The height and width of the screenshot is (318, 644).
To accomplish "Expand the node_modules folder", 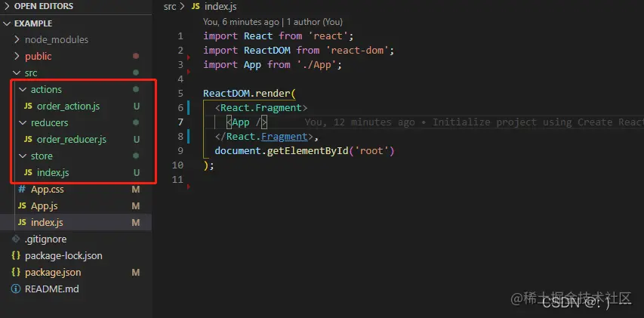I will [57, 40].
